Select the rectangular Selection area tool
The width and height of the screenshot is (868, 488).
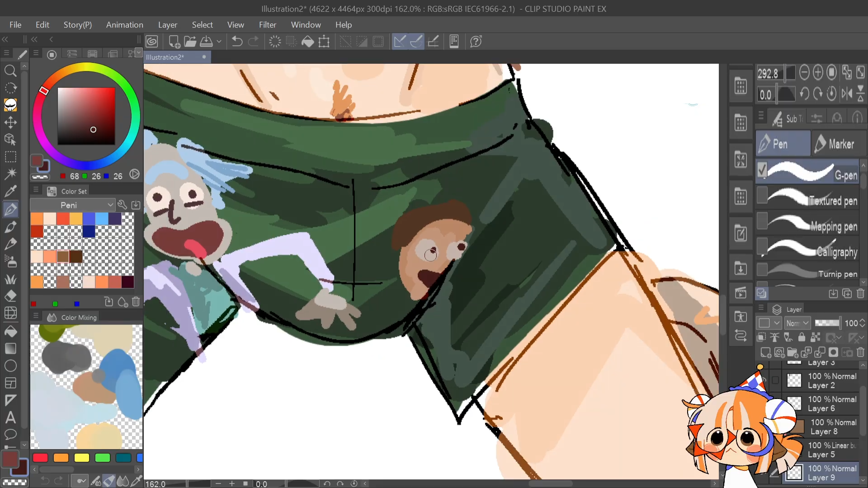(10, 157)
